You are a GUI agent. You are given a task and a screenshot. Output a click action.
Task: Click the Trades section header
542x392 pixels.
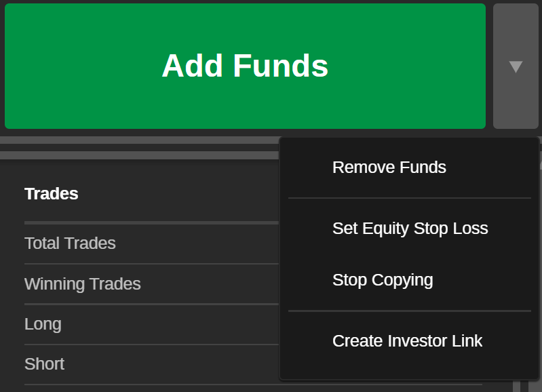(x=52, y=194)
